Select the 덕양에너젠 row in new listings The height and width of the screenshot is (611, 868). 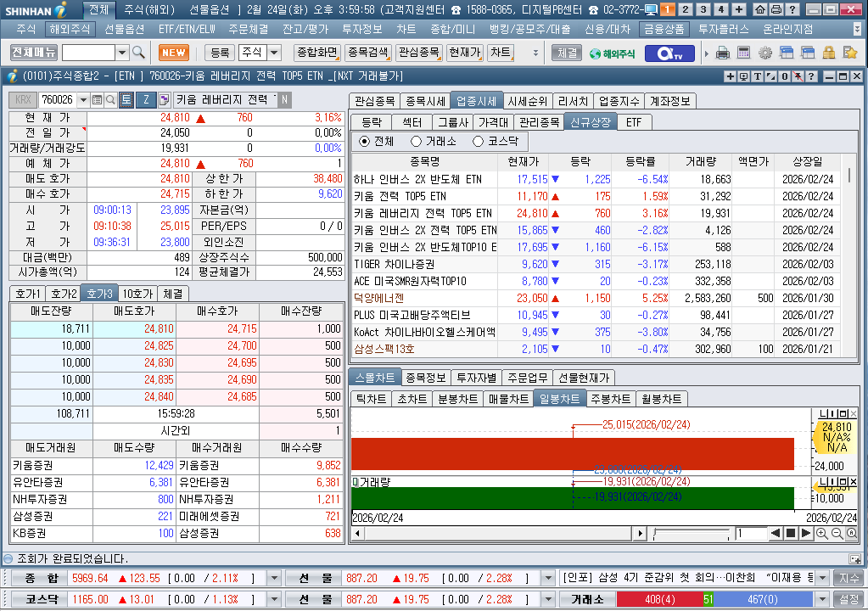click(x=595, y=299)
